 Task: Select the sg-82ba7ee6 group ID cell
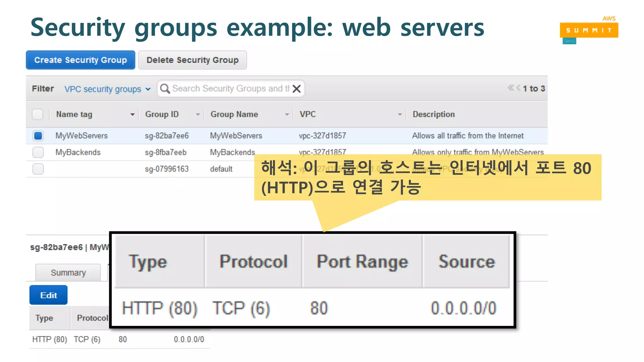[167, 136]
